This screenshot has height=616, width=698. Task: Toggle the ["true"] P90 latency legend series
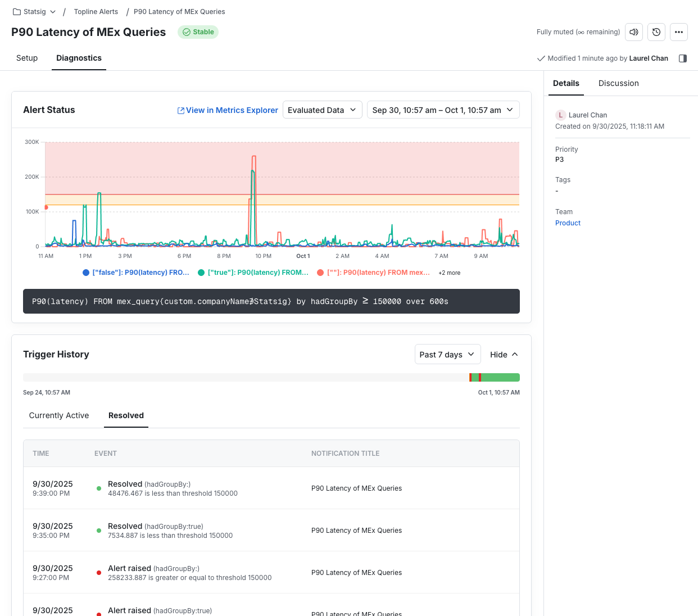pyautogui.click(x=253, y=273)
